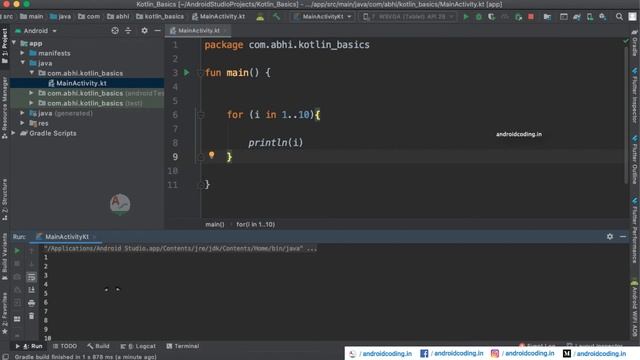Viewport: 640px width, 360px height.
Task: Clear all Run console output with trash icon
Action: [31, 316]
